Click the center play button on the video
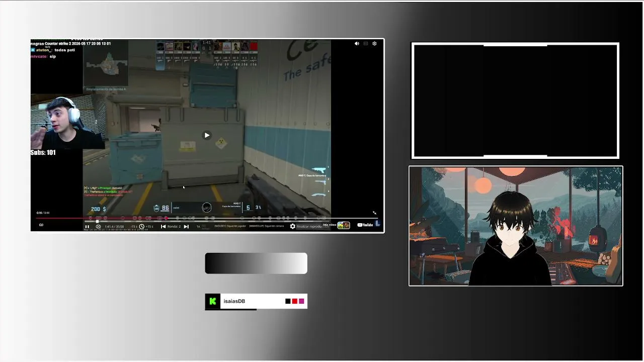Viewport: 644px width, 362px height. click(207, 135)
